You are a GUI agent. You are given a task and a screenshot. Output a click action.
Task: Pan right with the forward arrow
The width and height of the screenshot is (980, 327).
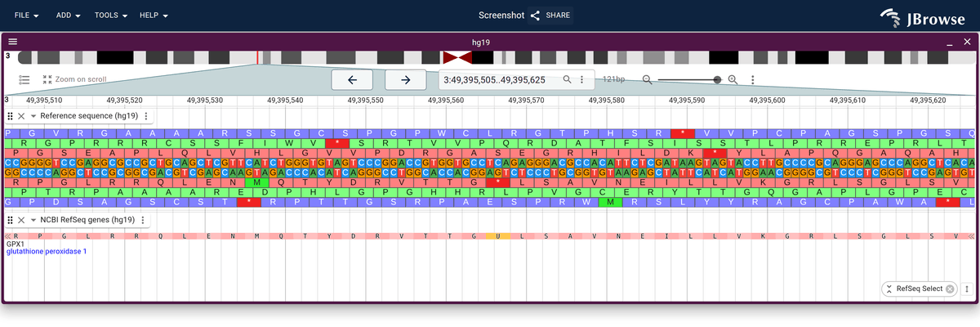click(406, 79)
